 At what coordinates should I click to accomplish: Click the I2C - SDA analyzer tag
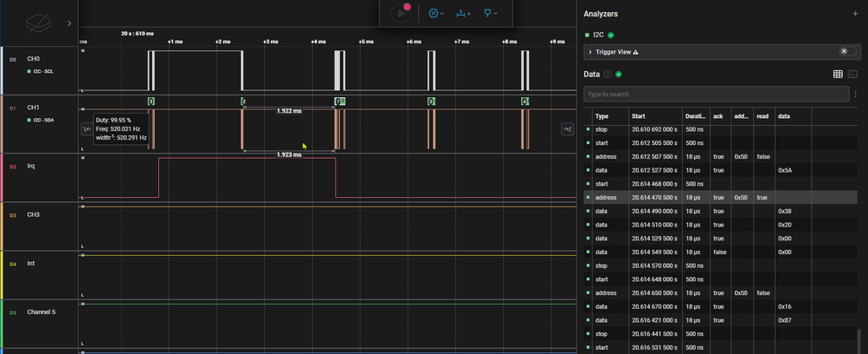click(41, 120)
